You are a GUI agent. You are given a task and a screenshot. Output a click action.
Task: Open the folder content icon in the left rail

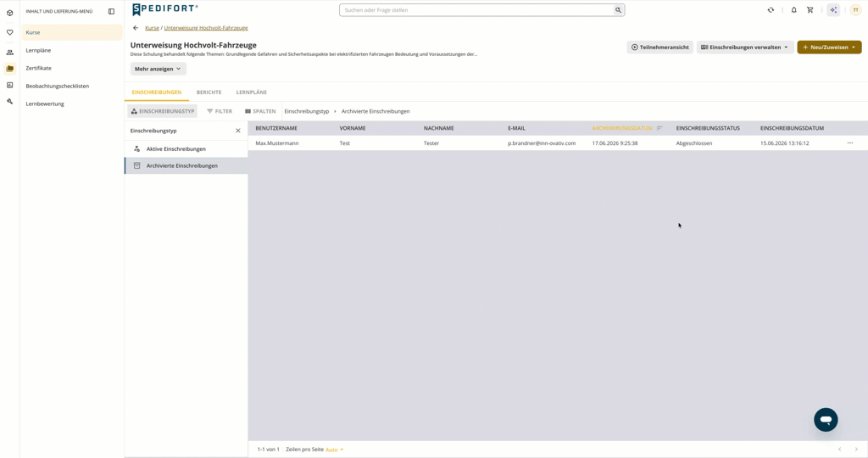9,69
